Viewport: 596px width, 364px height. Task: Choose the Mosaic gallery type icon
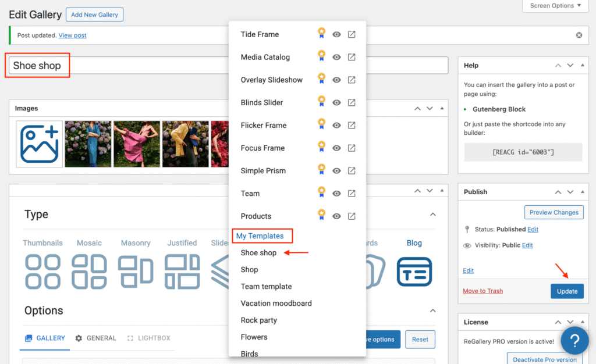(x=89, y=272)
